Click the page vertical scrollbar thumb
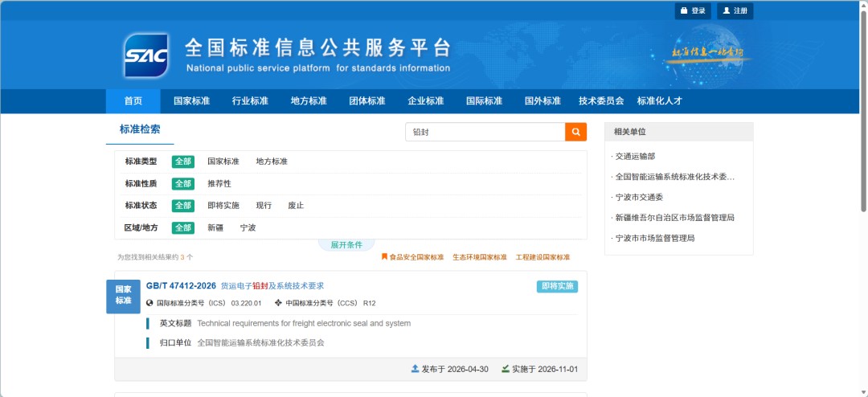Viewport: 868px width, 397px height. coord(863,111)
